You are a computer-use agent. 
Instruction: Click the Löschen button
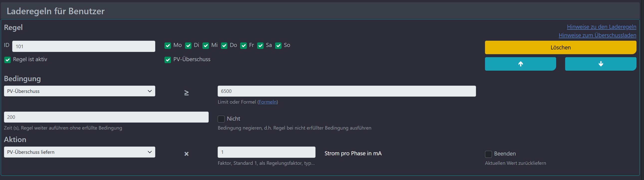[560, 47]
